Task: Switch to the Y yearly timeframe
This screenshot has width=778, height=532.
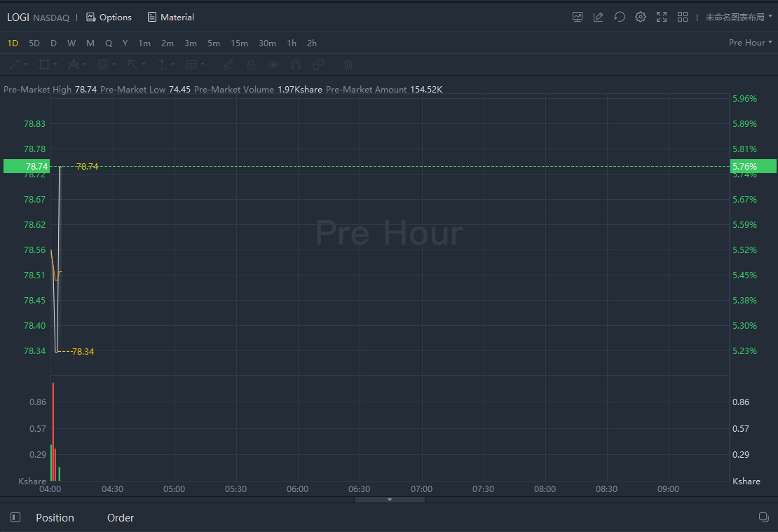Action: point(125,43)
